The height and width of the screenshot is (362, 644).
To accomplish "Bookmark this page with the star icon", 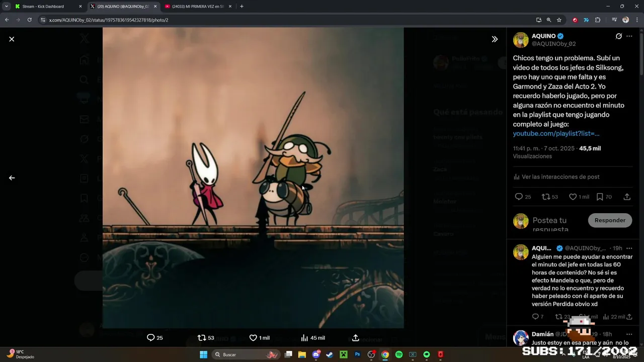I will [559, 20].
